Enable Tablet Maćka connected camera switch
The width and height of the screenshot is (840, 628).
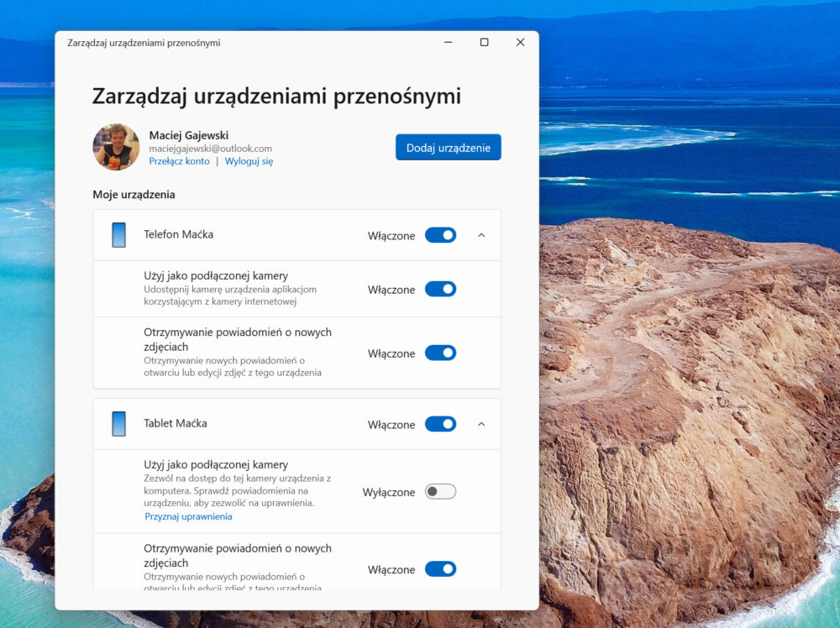pos(440,491)
